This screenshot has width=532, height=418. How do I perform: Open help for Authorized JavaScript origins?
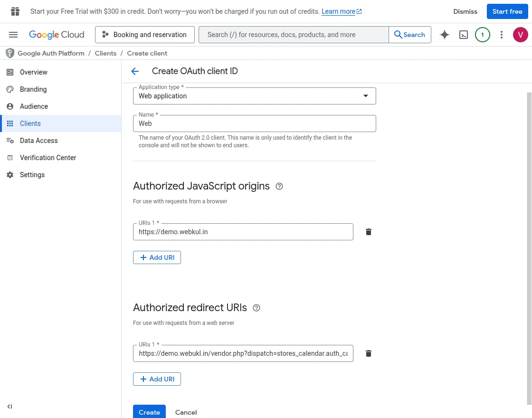279,186
